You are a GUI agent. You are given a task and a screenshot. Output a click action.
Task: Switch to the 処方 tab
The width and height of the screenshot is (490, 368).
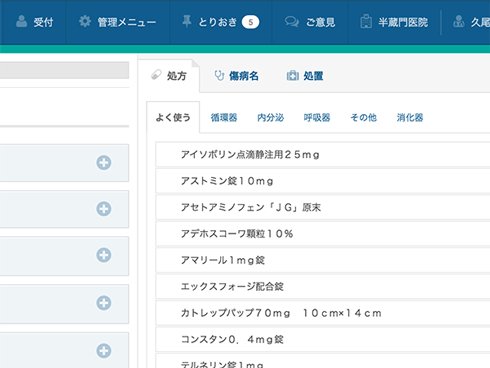[x=169, y=76]
